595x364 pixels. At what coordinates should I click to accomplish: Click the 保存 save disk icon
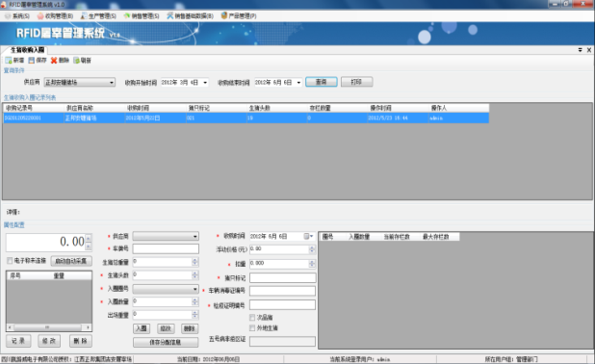[x=32, y=61]
